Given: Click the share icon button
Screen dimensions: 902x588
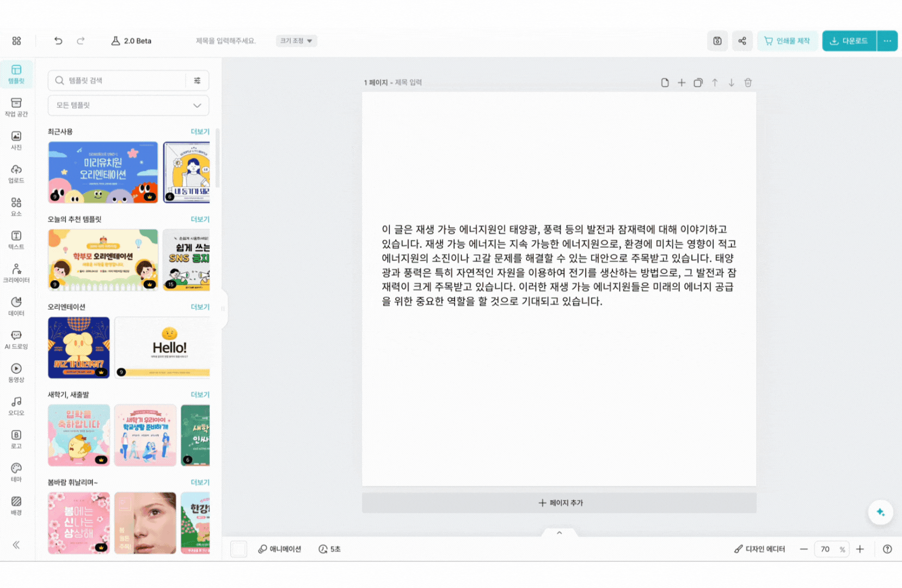Looking at the screenshot, I should [x=742, y=41].
